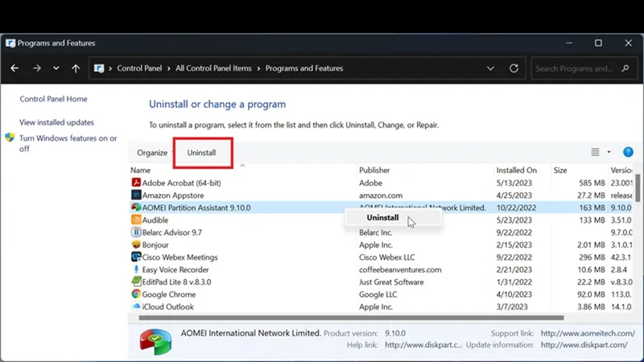Image resolution: width=644 pixels, height=362 pixels.
Task: Expand the Recent locations chevron
Action: (56, 69)
